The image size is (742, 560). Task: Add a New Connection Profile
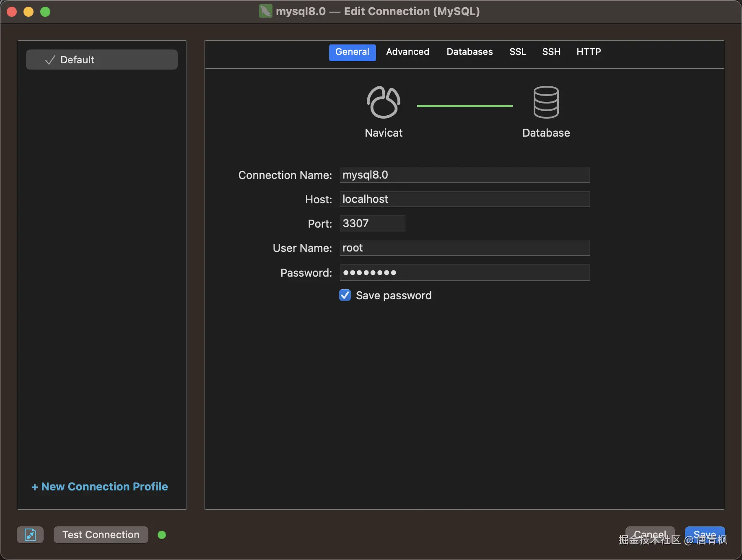tap(100, 487)
